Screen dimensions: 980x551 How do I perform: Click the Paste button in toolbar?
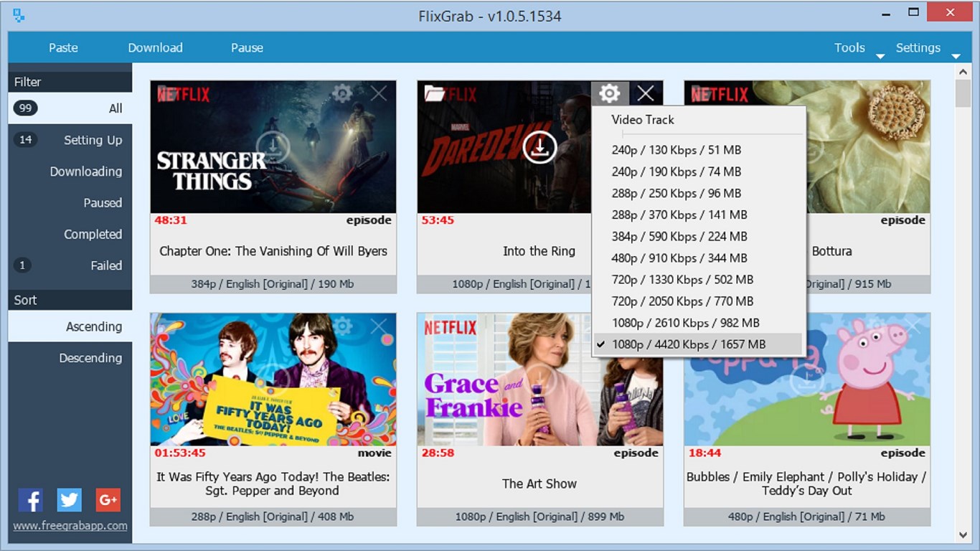pos(63,47)
